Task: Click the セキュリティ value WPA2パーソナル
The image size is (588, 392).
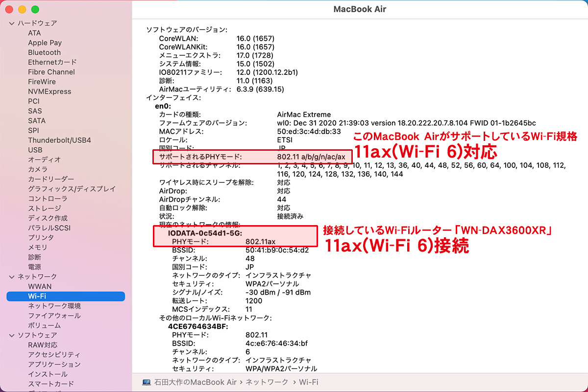Action: point(272,284)
